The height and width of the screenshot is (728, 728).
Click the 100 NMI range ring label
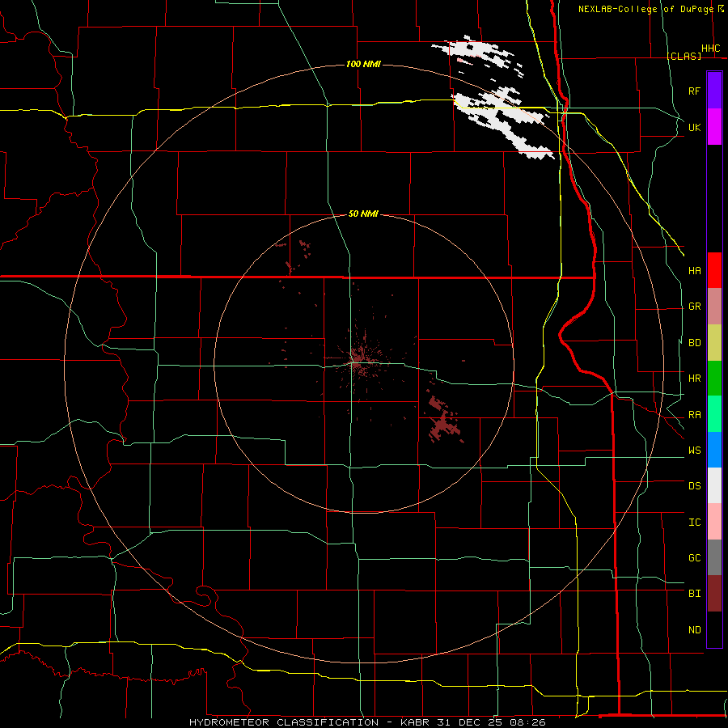tap(363, 64)
